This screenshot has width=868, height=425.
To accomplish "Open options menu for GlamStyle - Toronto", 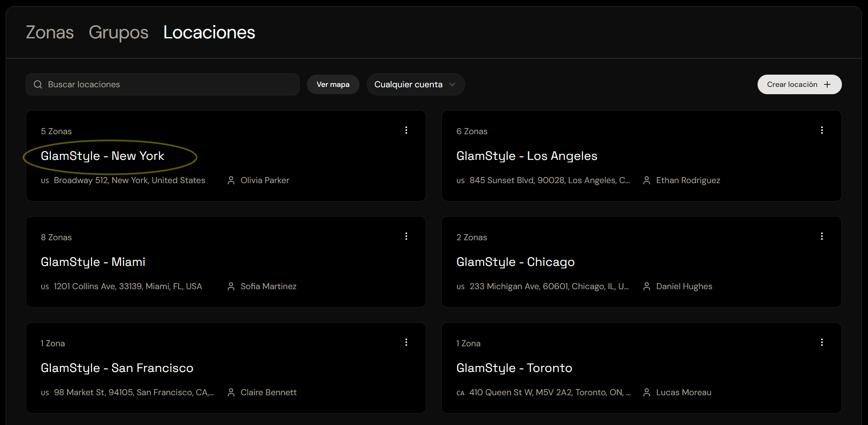I will 822,342.
